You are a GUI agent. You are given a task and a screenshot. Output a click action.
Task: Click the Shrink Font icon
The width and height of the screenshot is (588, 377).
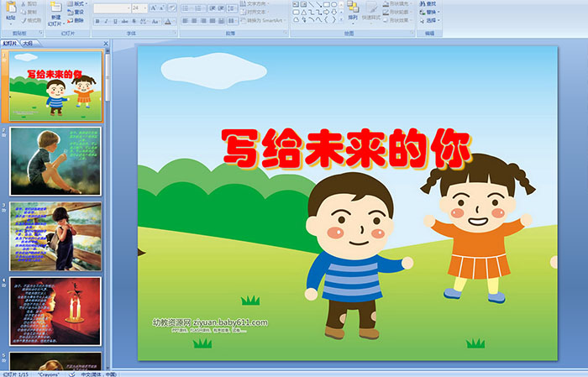click(x=162, y=8)
